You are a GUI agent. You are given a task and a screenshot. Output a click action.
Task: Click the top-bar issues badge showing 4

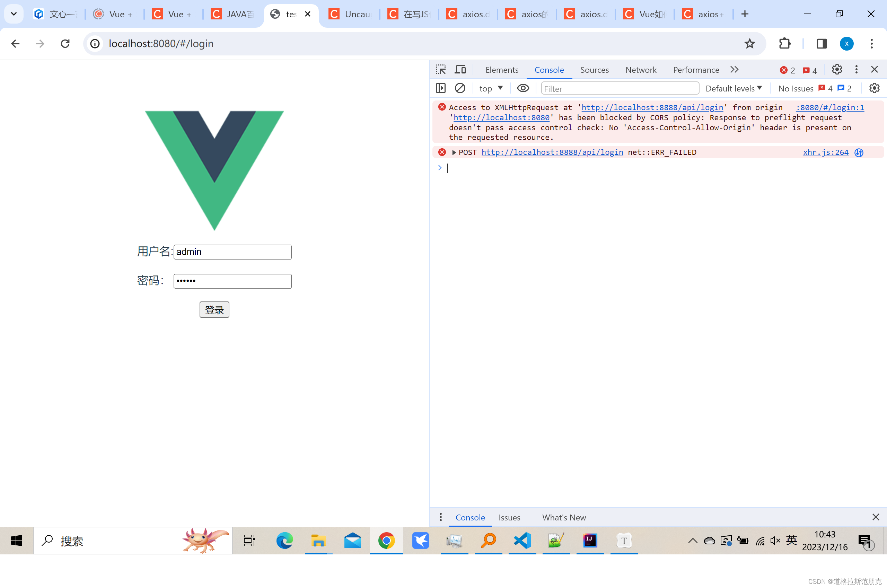[810, 70]
